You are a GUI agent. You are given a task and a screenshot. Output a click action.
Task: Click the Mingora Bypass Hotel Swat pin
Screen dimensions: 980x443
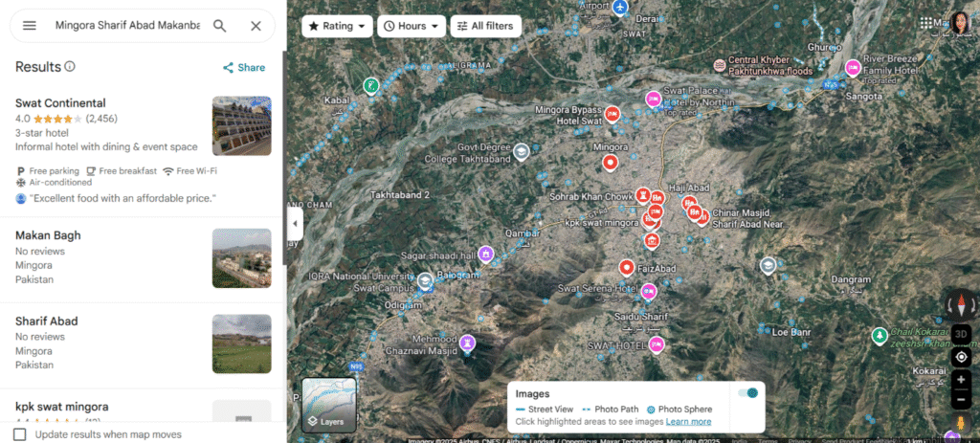612,115
